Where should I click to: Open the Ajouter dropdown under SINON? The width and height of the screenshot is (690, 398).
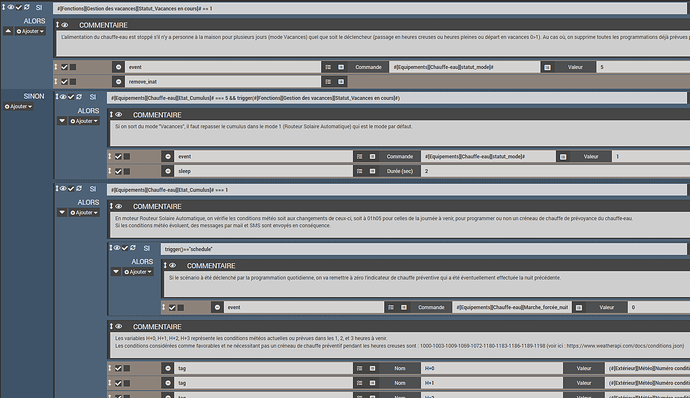[18, 107]
